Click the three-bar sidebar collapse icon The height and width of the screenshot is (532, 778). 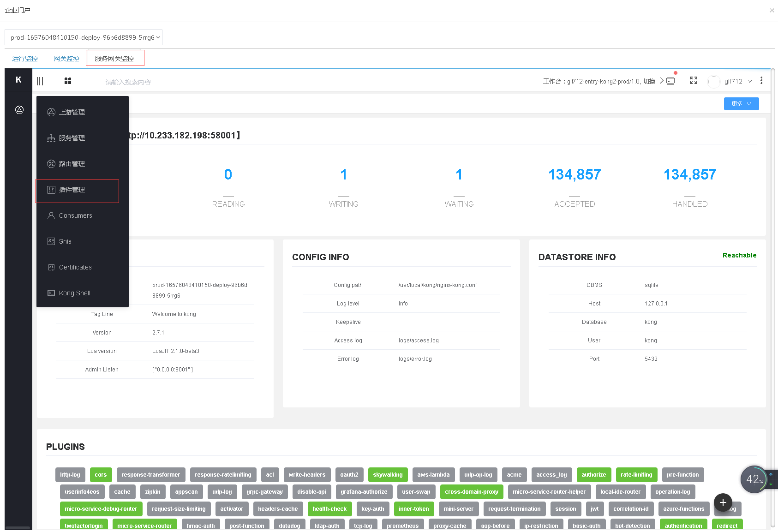click(40, 81)
